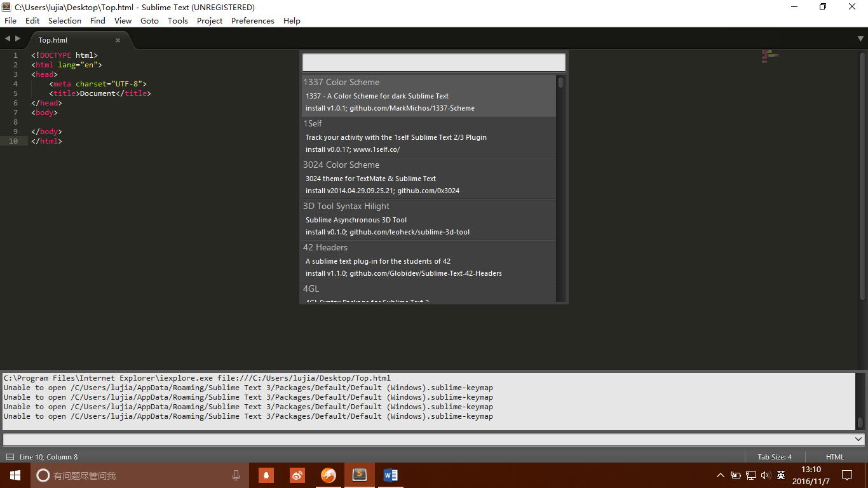Show hidden system tray icons
868x488 pixels.
(x=720, y=475)
